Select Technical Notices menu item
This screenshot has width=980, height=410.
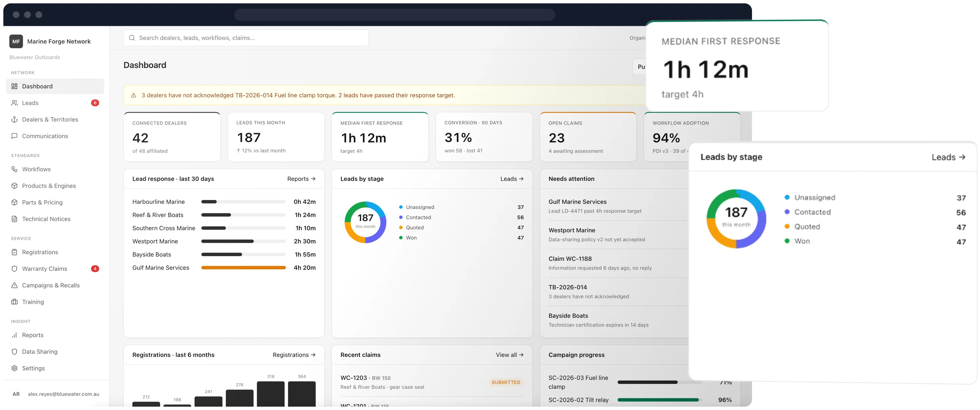55,219
